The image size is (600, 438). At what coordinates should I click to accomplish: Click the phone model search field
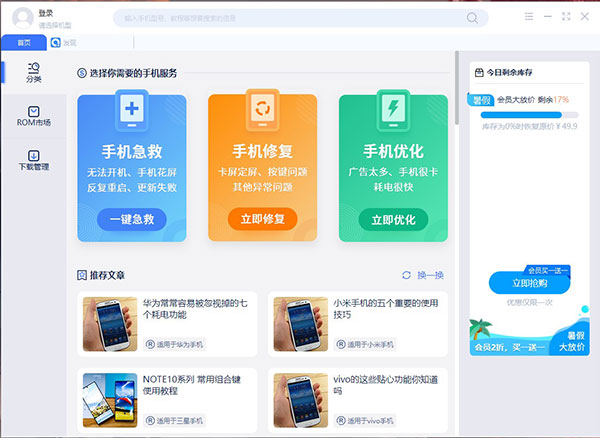(290, 17)
